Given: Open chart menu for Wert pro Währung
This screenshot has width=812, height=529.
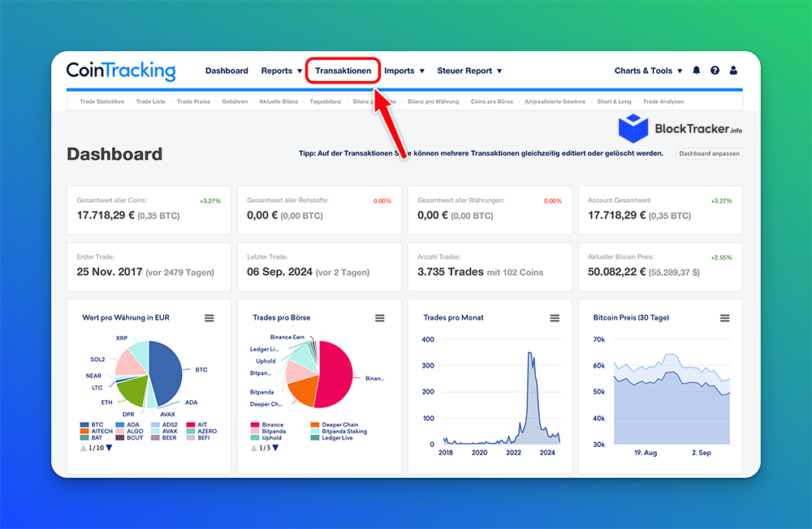Looking at the screenshot, I should (209, 318).
